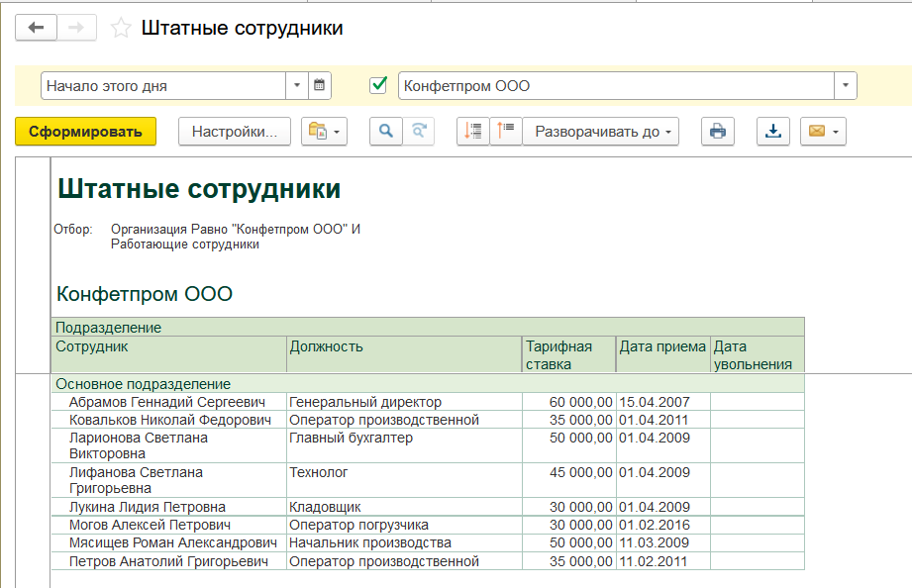The width and height of the screenshot is (912, 588).
Task: Click the find next icon beside search
Action: (419, 132)
